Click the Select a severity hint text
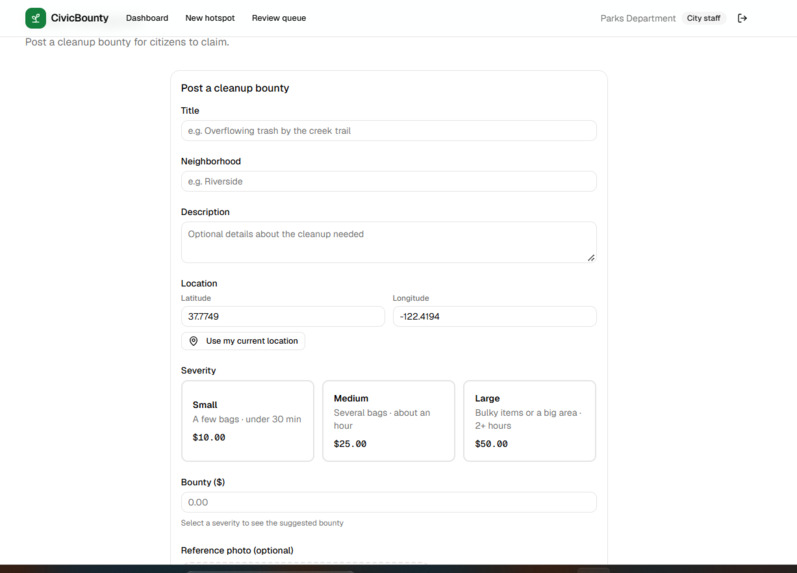 (x=262, y=523)
